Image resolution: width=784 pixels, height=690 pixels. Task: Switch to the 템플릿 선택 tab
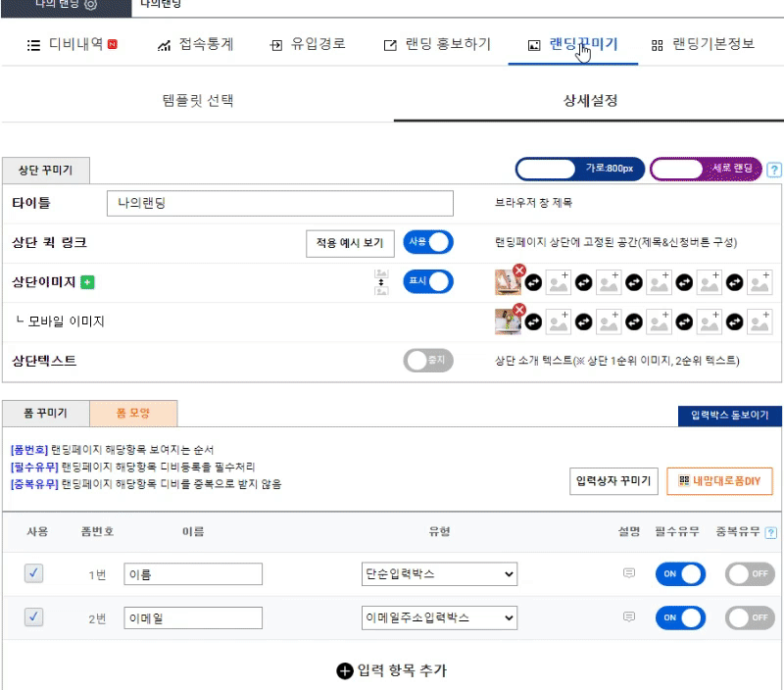click(198, 100)
